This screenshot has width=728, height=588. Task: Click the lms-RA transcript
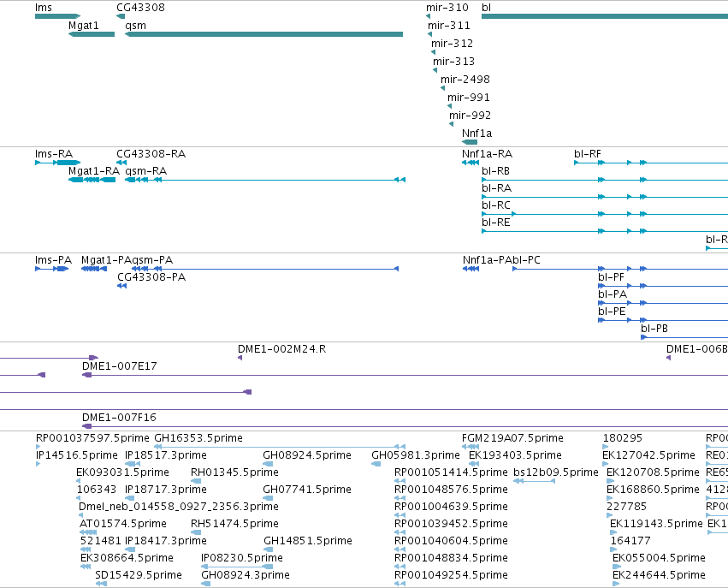point(57,163)
